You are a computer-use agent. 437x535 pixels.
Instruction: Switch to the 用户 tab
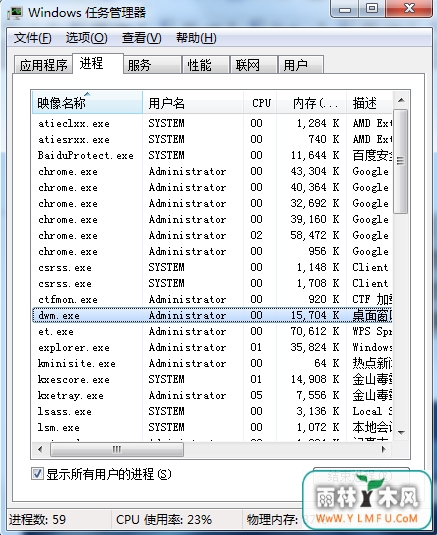(301, 64)
